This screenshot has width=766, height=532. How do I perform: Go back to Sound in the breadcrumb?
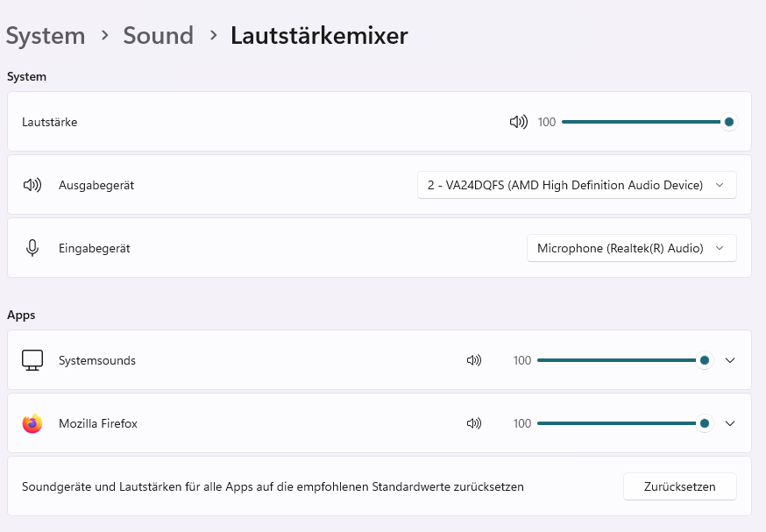(158, 36)
